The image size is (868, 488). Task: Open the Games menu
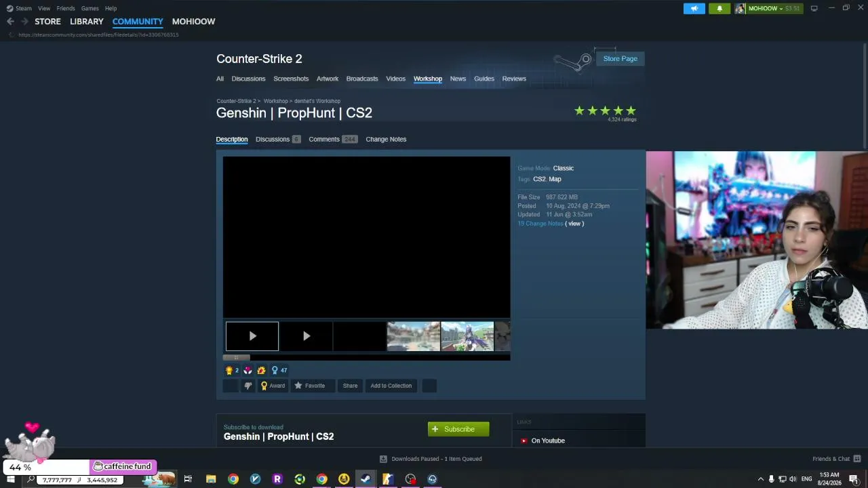pos(90,8)
